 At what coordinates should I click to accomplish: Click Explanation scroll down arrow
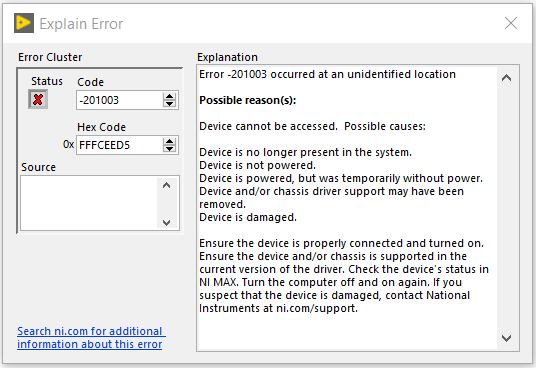coord(506,338)
